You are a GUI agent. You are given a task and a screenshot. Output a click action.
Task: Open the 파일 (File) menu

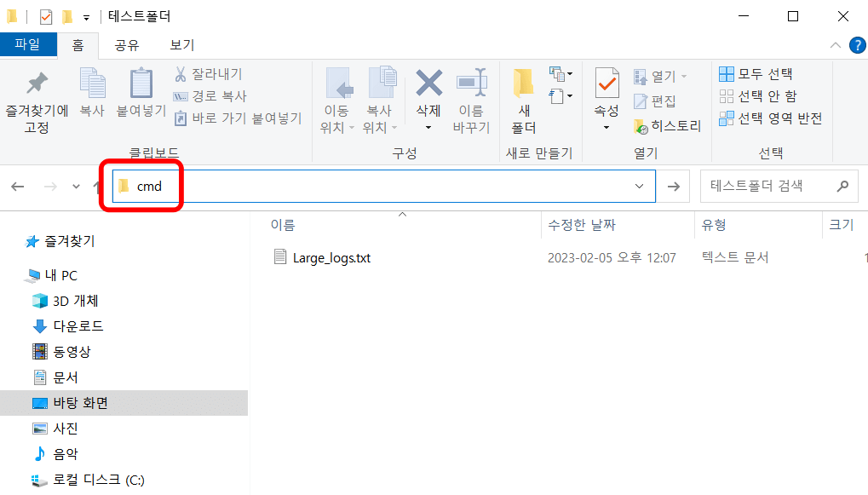(x=28, y=45)
